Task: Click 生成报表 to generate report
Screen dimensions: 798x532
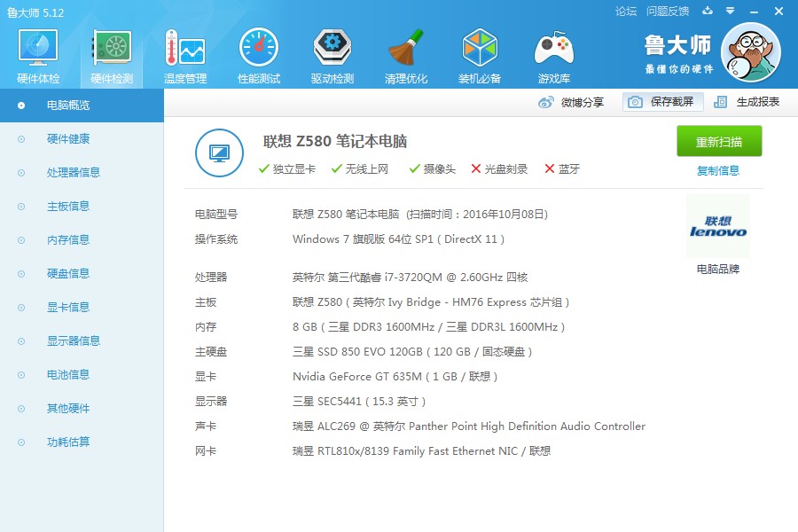Action: 758,102
